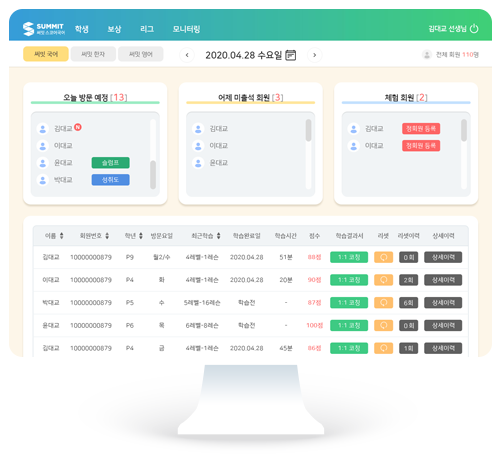Open 상세이력 for the 45분 row
The height and width of the screenshot is (454, 501).
pos(443,348)
